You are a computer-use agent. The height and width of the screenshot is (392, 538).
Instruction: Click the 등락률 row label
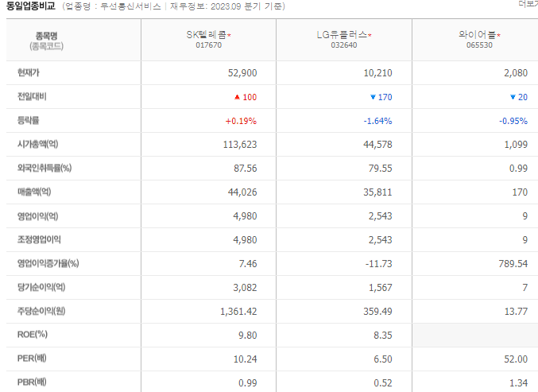29,120
